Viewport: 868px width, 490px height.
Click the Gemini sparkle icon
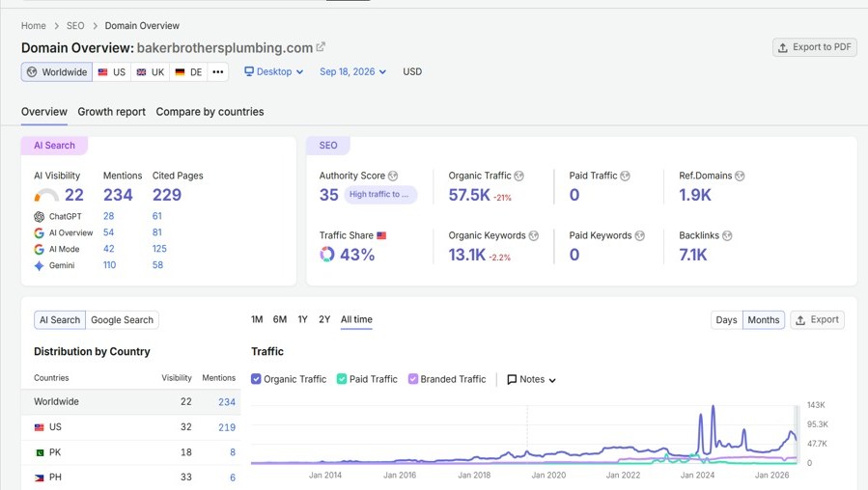coord(39,266)
